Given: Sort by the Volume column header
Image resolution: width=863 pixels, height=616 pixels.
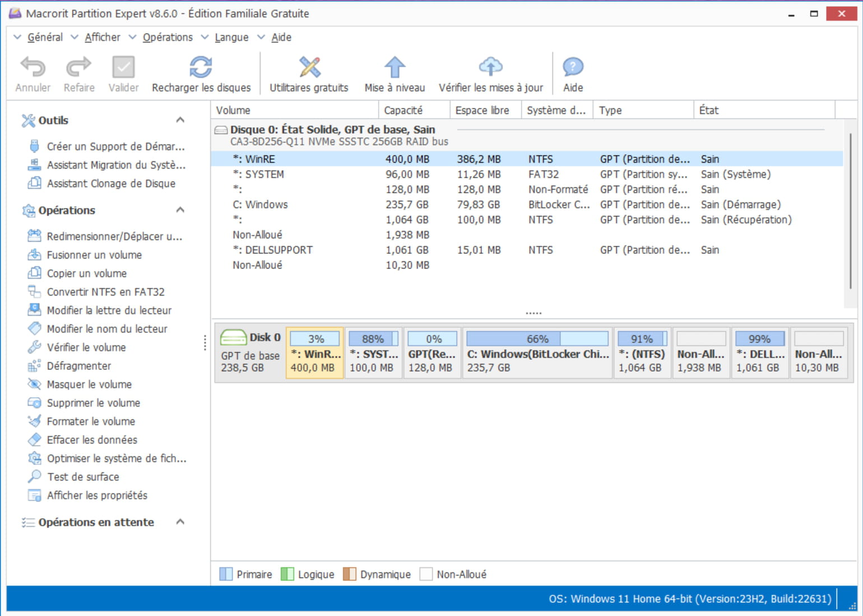Looking at the screenshot, I should click(295, 110).
